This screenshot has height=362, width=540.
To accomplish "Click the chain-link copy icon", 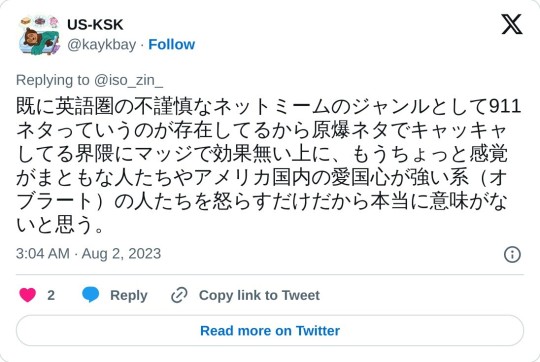I will pos(179,295).
